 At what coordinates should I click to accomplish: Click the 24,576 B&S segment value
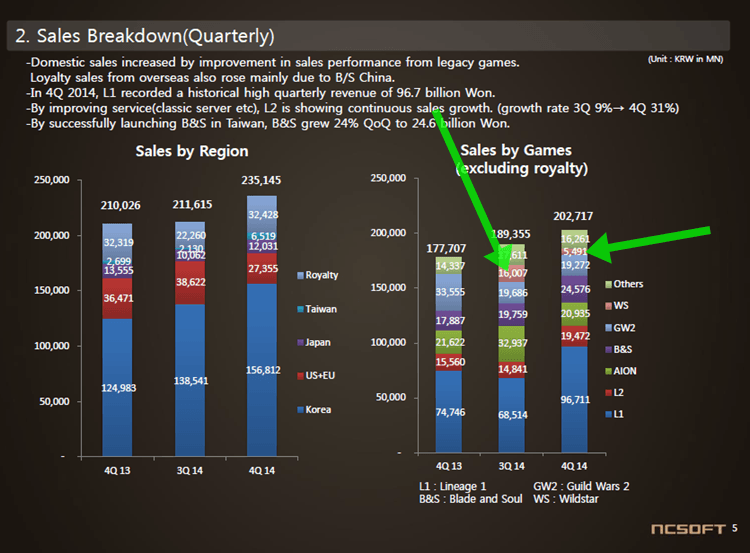tap(575, 289)
